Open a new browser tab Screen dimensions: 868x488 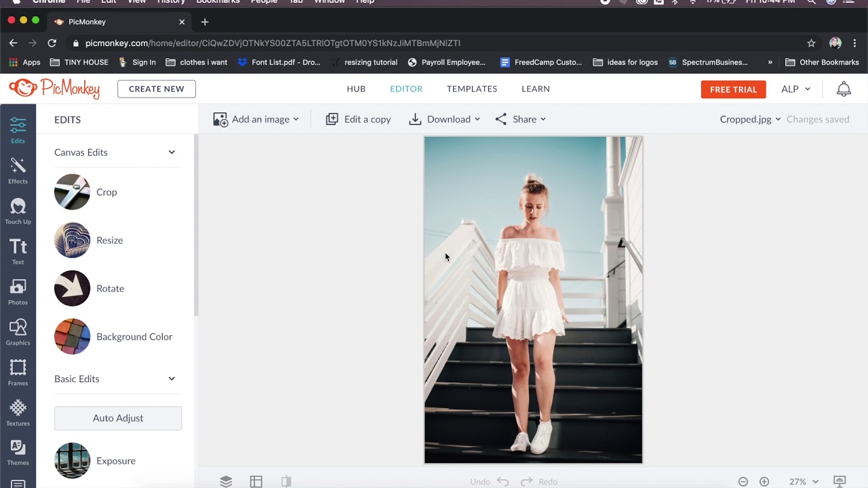(205, 22)
